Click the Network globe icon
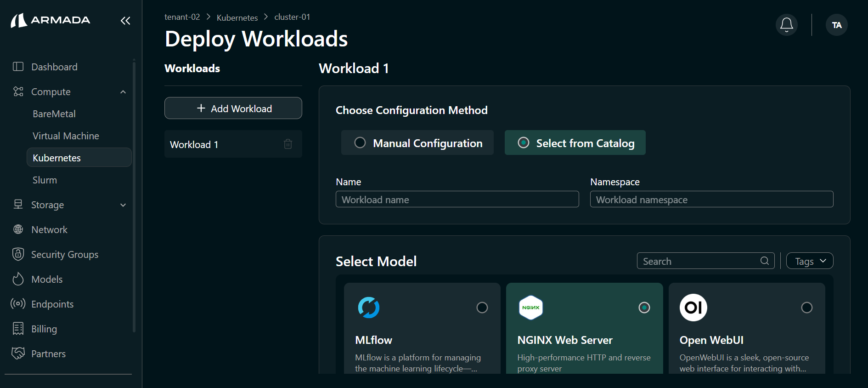The height and width of the screenshot is (388, 868). coord(18,229)
